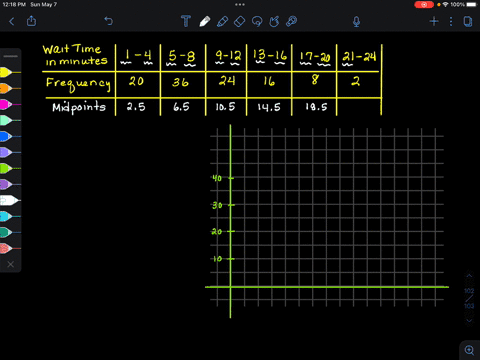
Task: Tap the '1-4' interval header
Action: click(x=137, y=56)
